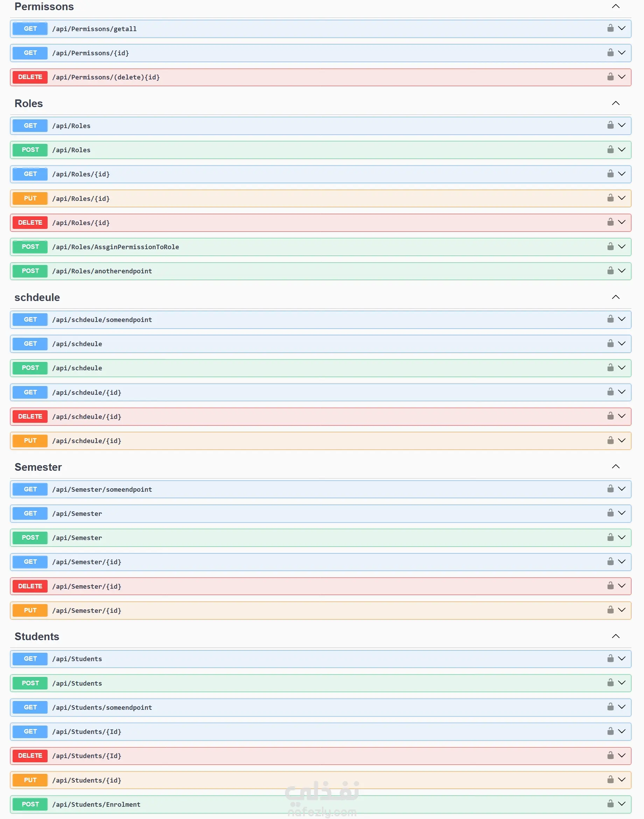
Task: Click PUT button for /api/schdeule/{id}
Action: pyautogui.click(x=30, y=440)
